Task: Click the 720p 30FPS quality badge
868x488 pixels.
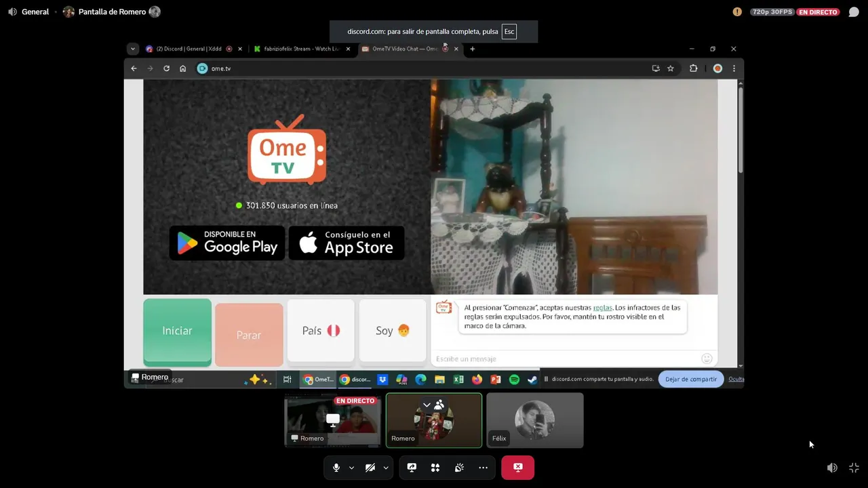Action: [x=772, y=12]
